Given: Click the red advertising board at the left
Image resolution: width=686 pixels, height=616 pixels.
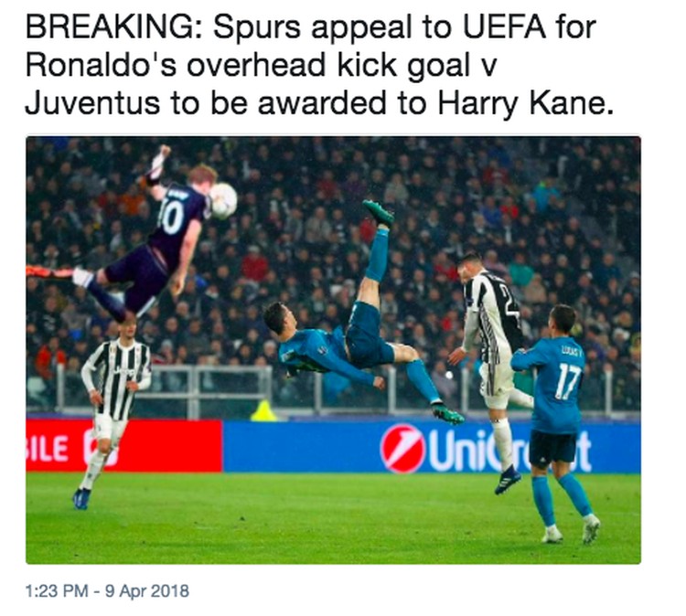Looking at the screenshot, I should coord(123,446).
